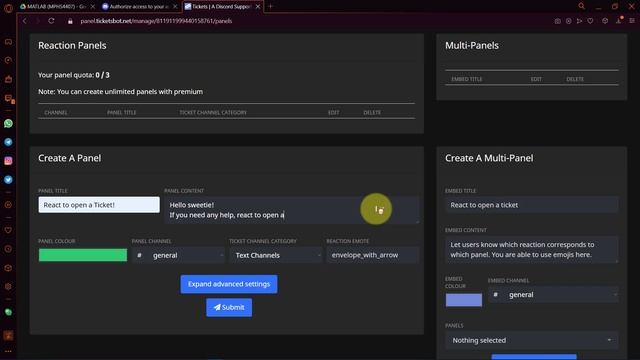Image resolution: width=640 pixels, height=360 pixels.
Task: Open the sidebar extensions cube icon
Action: [8, 268]
